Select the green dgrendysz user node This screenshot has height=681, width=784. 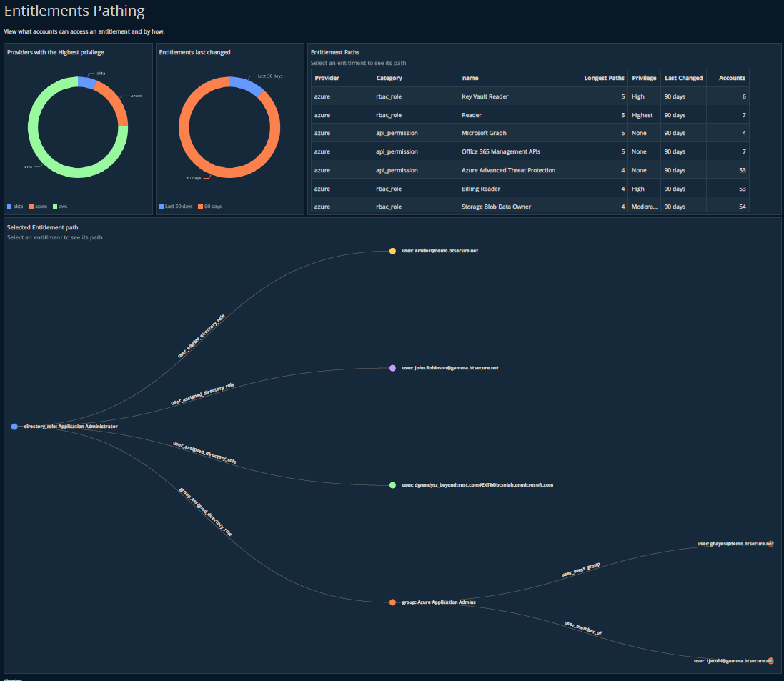[x=392, y=485]
